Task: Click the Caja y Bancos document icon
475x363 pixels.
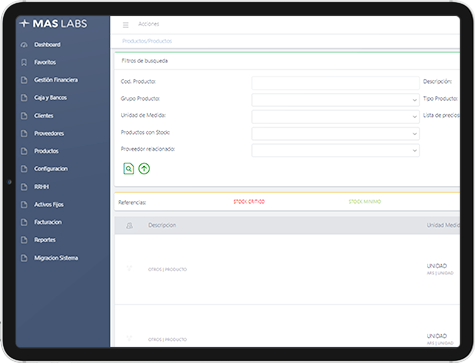Action: (x=24, y=98)
